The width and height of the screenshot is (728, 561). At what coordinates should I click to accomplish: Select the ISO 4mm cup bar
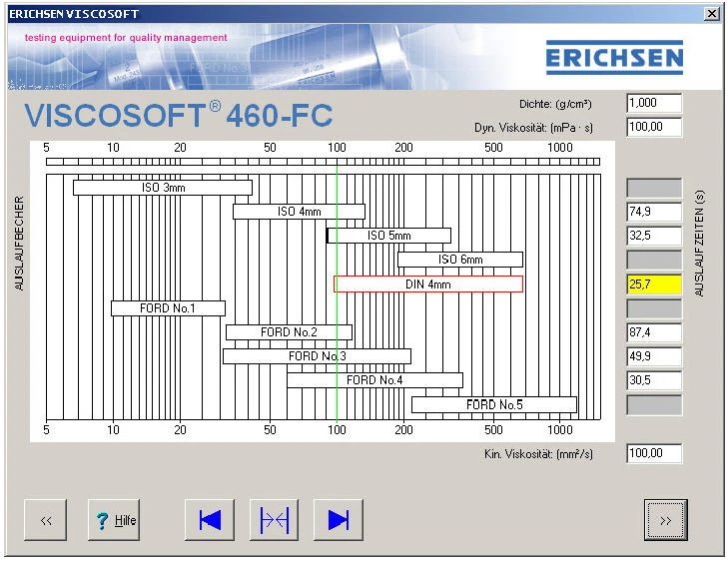pos(299,212)
